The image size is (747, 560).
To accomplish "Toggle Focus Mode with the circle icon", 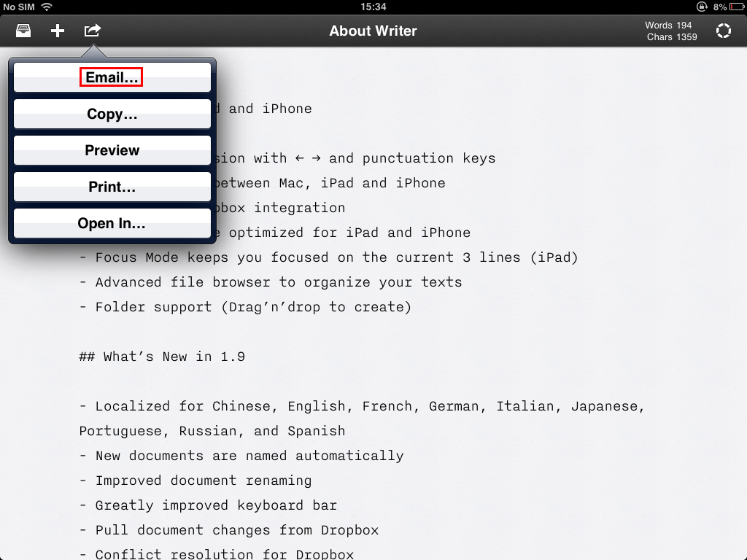I will pyautogui.click(x=723, y=31).
